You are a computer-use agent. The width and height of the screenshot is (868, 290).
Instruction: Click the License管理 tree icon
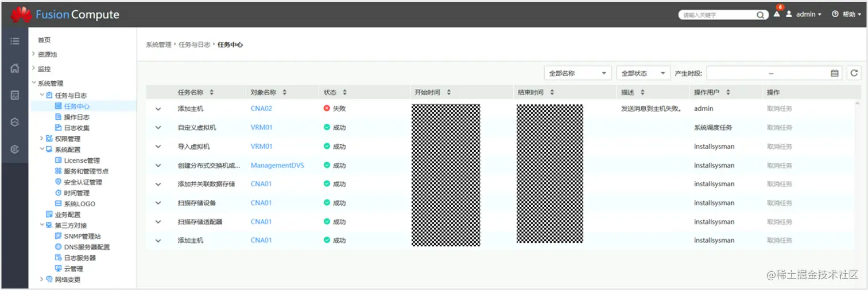pos(58,160)
